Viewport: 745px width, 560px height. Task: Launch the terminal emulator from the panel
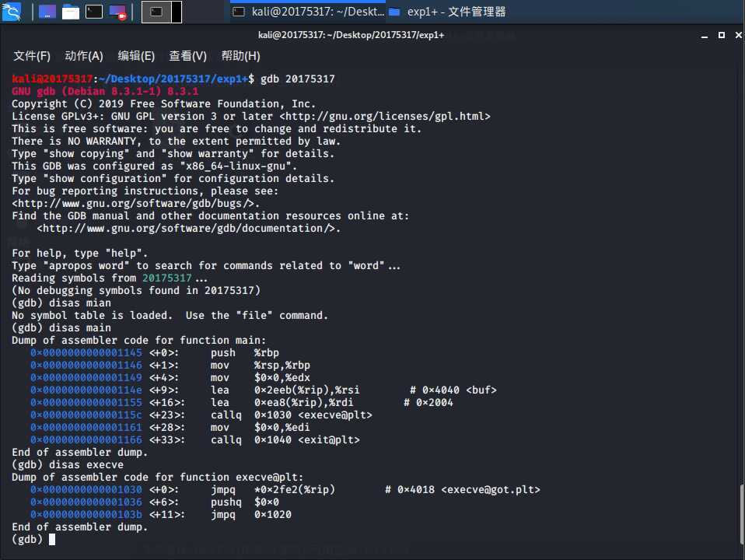93,12
